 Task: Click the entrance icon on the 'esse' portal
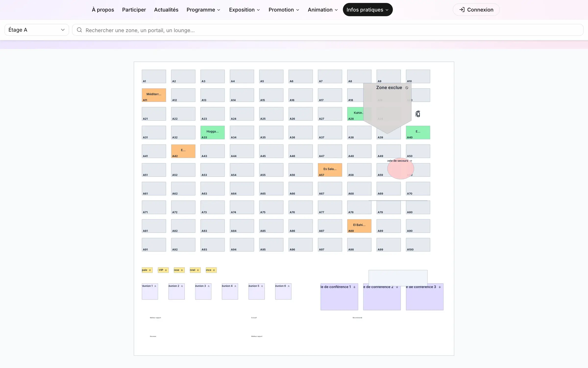click(182, 270)
